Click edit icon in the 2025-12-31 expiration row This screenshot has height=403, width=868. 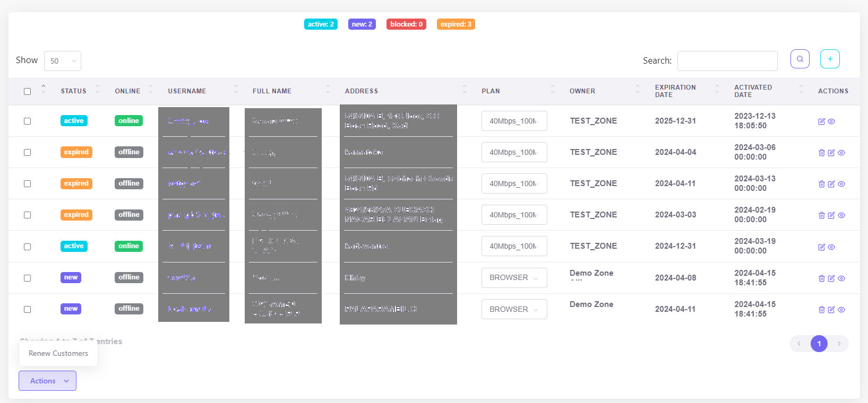click(821, 121)
